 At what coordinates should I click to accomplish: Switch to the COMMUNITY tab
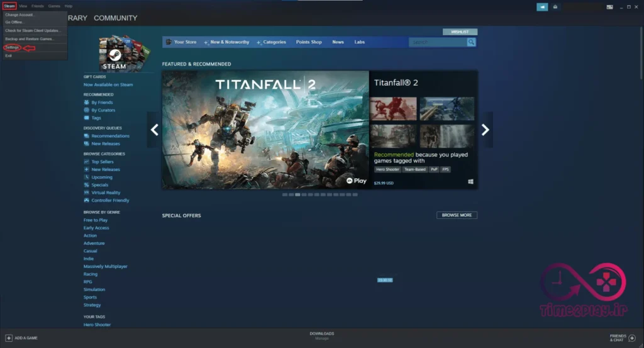(x=116, y=18)
